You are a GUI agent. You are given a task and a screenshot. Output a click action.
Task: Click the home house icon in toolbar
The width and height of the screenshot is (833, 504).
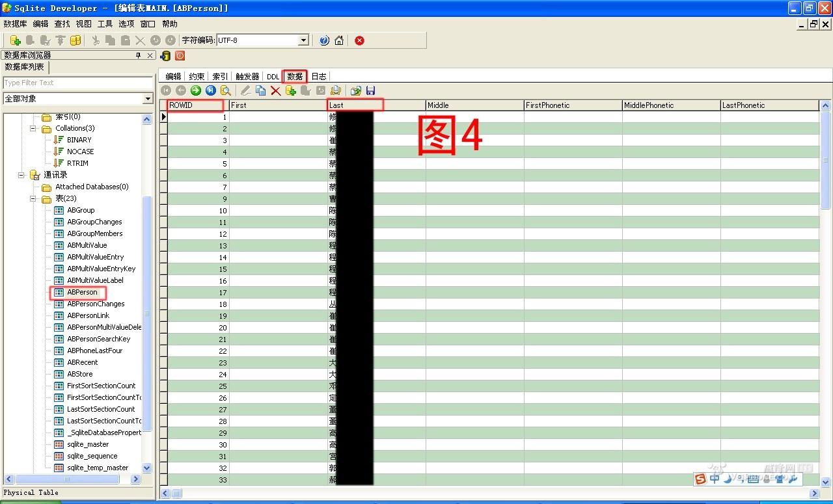pyautogui.click(x=339, y=40)
